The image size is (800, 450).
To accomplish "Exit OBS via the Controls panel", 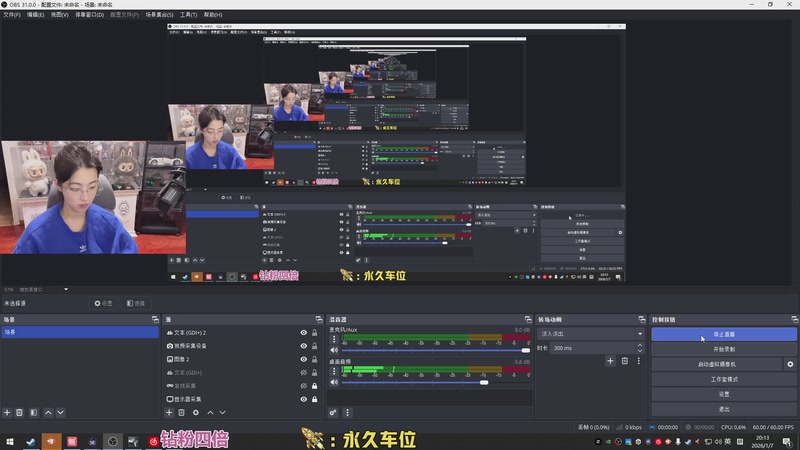I will click(724, 409).
